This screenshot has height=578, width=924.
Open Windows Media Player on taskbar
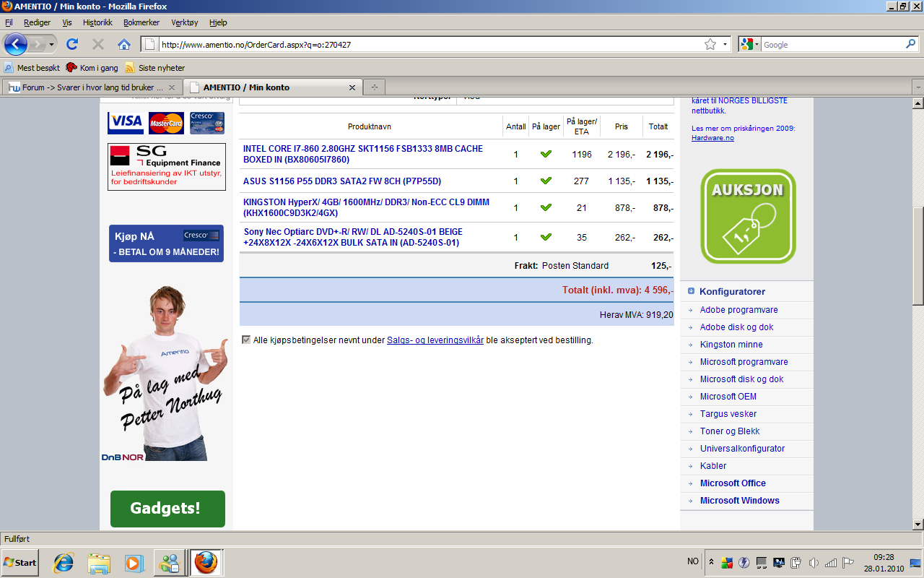point(134,562)
